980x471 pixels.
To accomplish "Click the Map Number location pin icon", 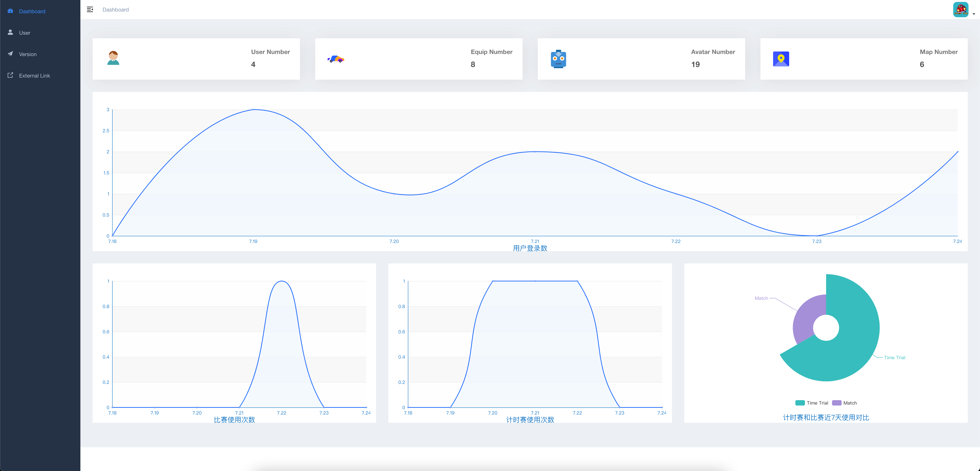I will pyautogui.click(x=781, y=59).
